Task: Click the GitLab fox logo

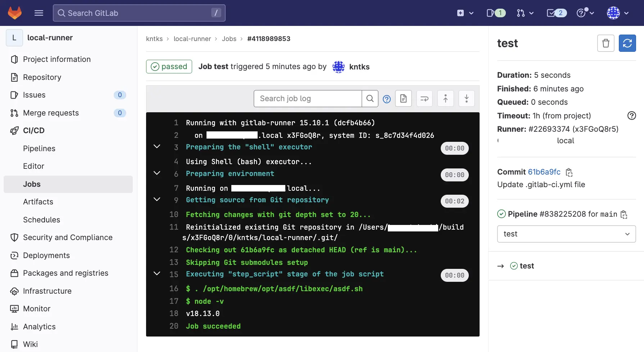Action: (x=15, y=13)
